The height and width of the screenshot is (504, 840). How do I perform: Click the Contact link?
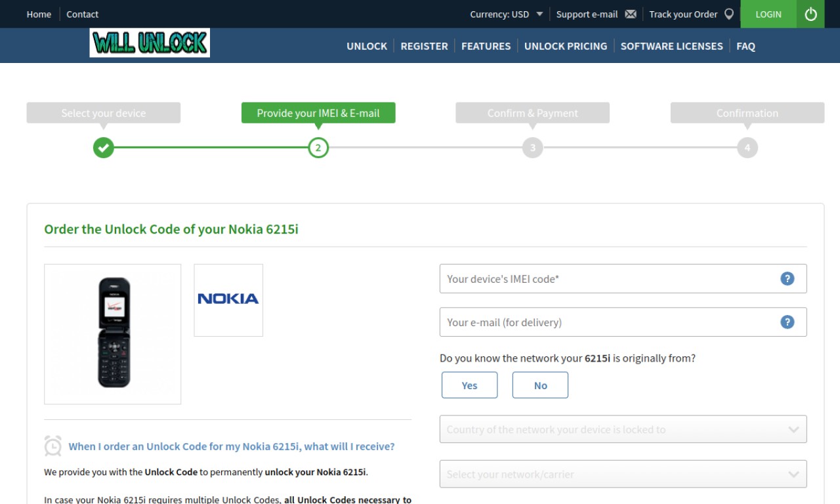point(82,14)
